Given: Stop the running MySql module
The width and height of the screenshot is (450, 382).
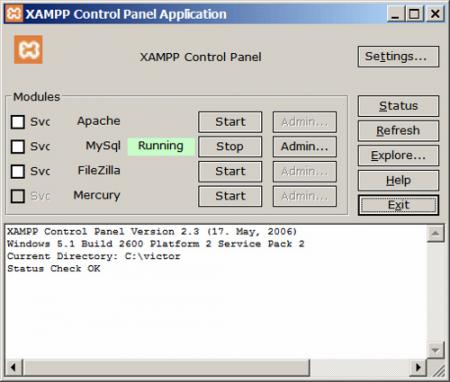Looking at the screenshot, I should (x=230, y=147).
